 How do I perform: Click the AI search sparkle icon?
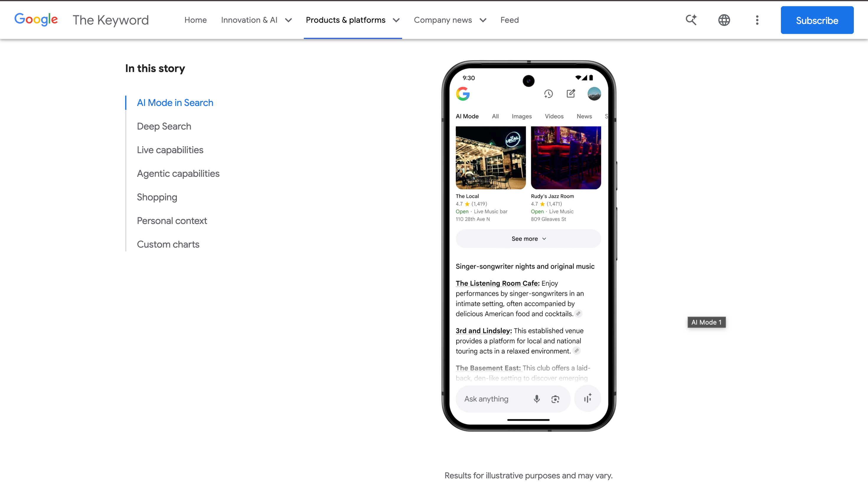coord(691,20)
